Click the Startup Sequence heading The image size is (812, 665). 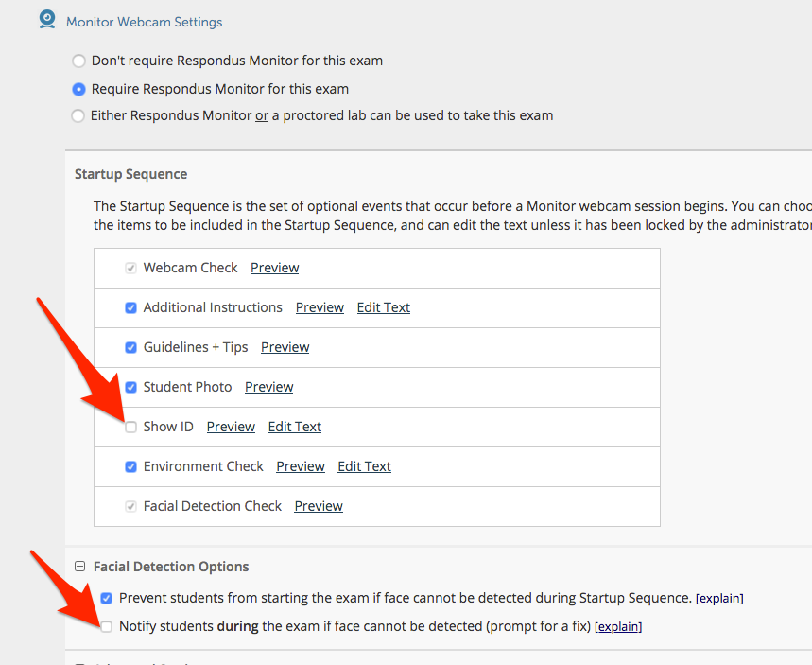point(131,174)
